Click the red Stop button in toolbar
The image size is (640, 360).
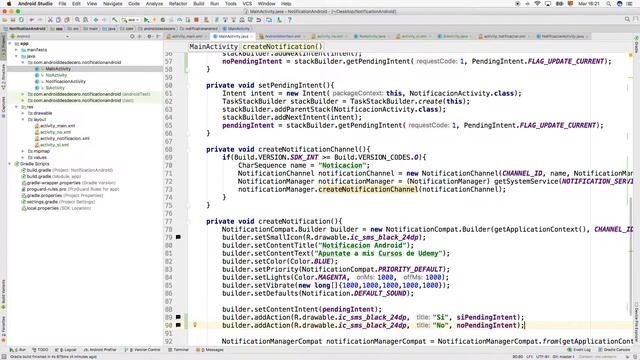click(196, 20)
